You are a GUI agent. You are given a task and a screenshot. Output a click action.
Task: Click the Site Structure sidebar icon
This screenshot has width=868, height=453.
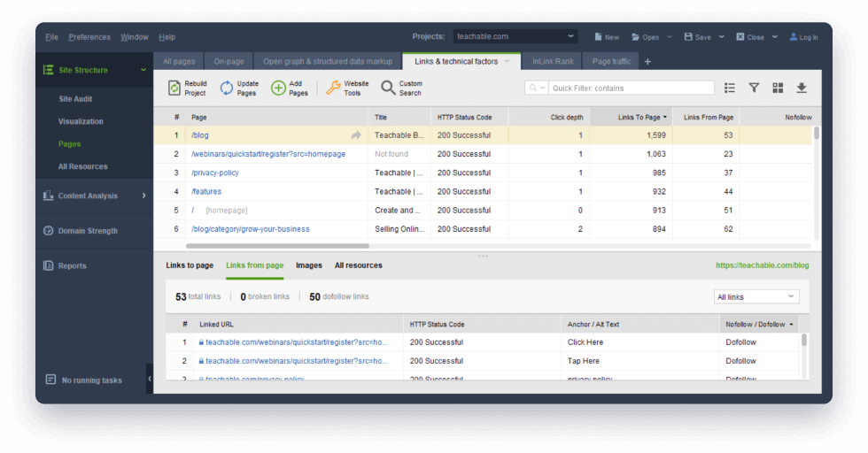pyautogui.click(x=49, y=70)
